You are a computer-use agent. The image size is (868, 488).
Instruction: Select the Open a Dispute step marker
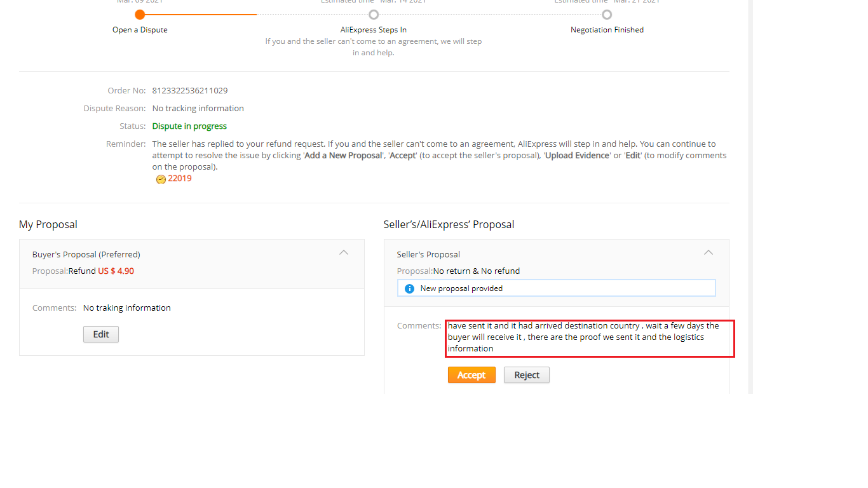[x=140, y=15]
